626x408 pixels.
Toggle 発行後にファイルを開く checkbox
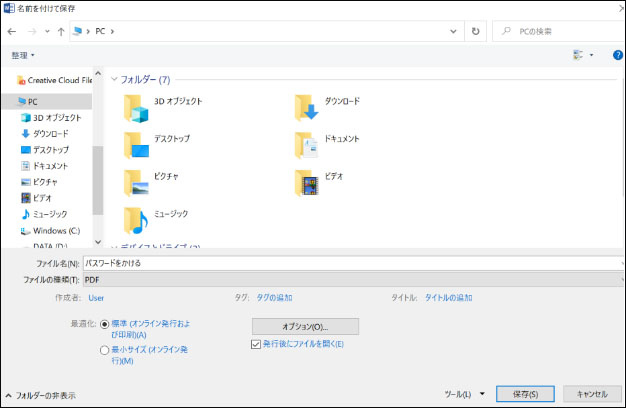[x=256, y=344]
